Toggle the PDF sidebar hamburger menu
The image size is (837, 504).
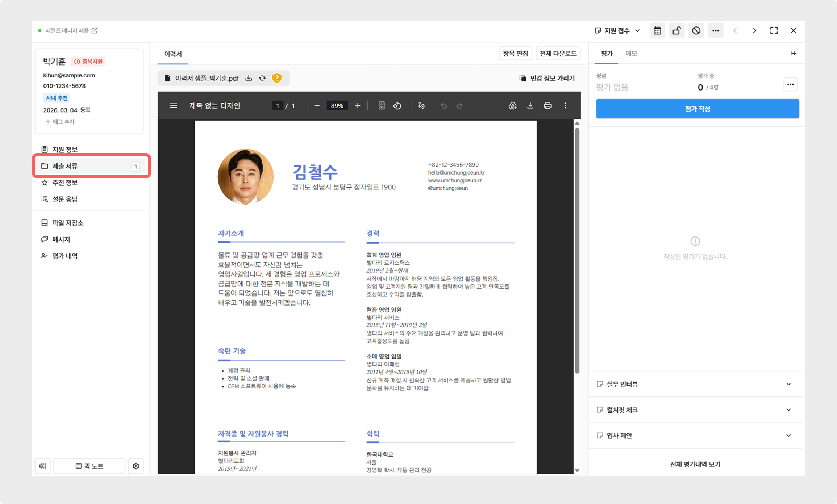coord(174,106)
